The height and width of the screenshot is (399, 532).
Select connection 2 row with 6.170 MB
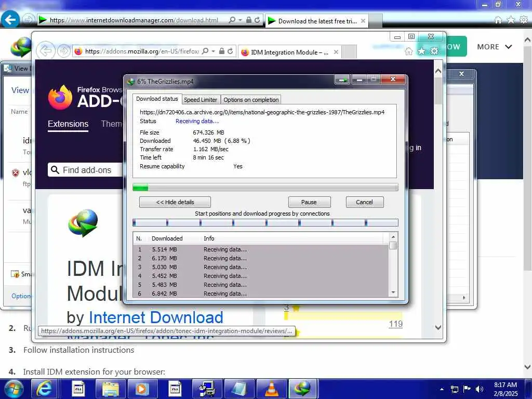pos(261,258)
